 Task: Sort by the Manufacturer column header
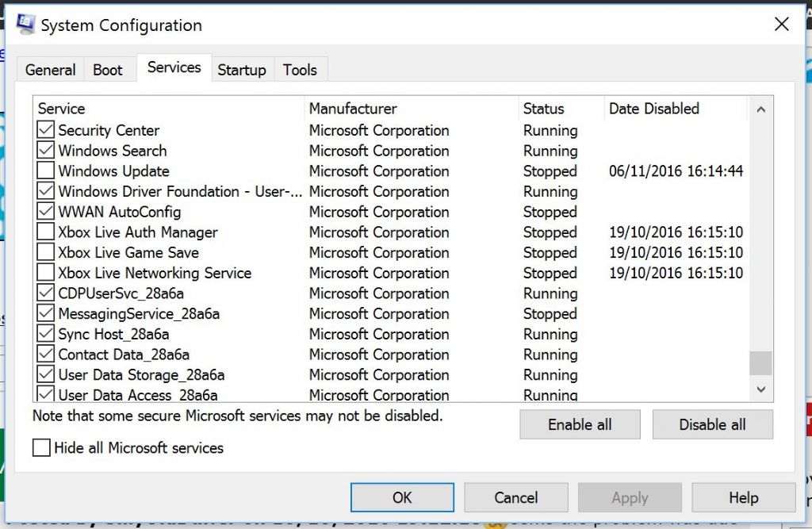tap(412, 109)
